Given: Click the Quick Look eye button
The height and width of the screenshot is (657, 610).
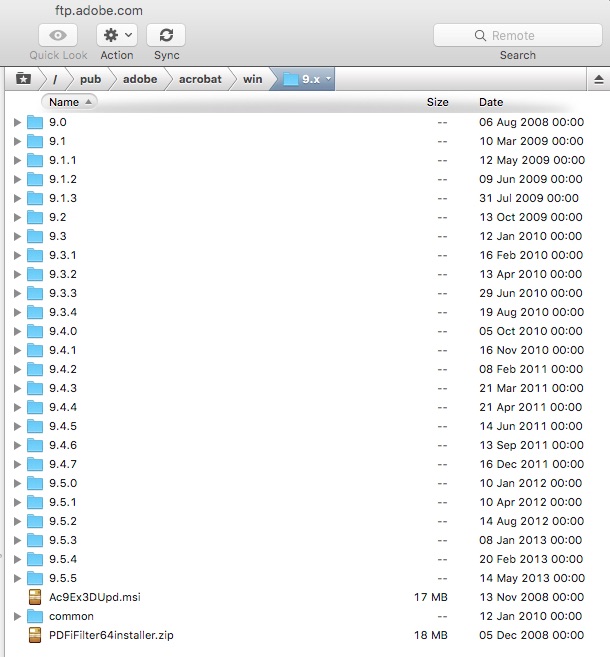Looking at the screenshot, I should point(58,35).
